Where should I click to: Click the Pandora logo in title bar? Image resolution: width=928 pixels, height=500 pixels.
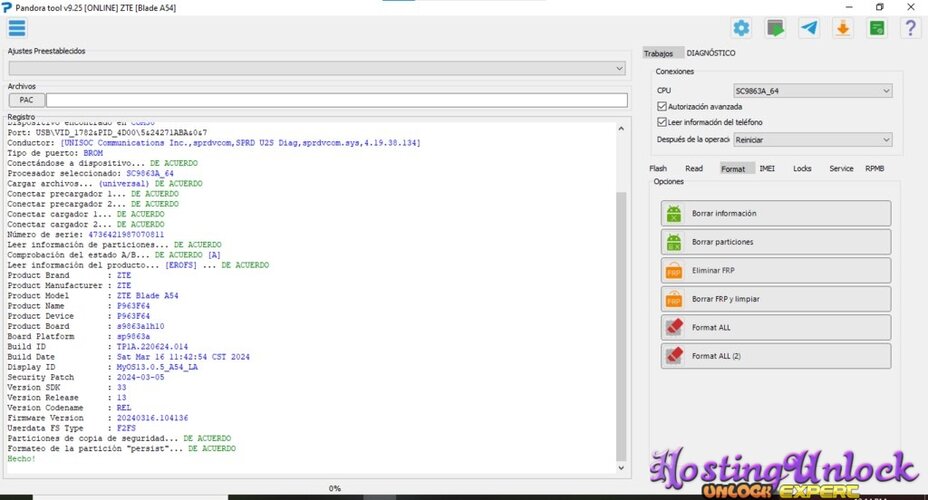[7, 8]
